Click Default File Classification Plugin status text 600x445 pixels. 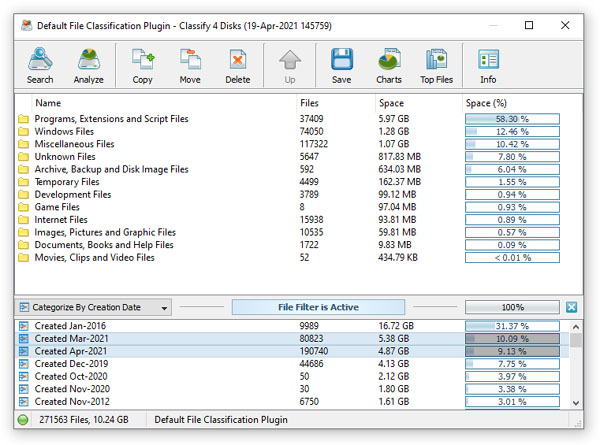click(221, 420)
